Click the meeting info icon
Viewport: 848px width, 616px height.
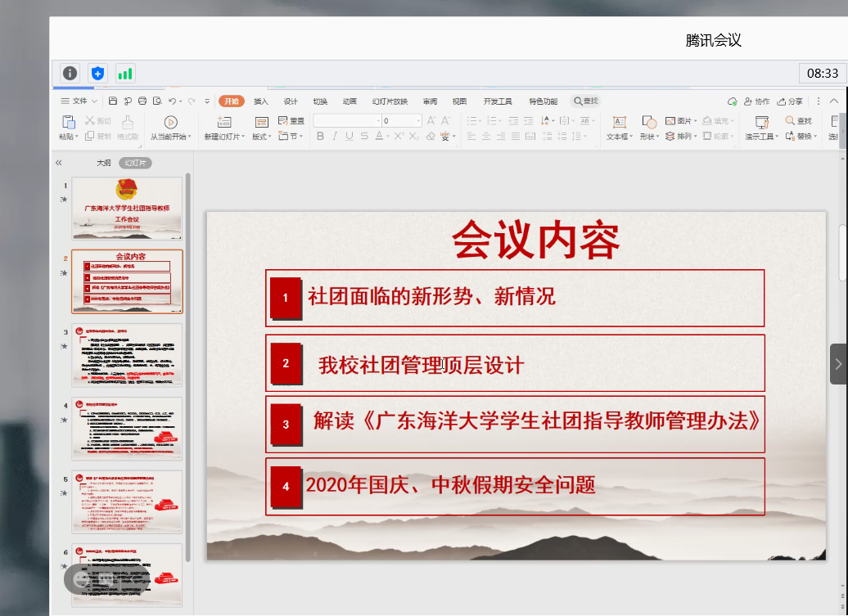(70, 74)
